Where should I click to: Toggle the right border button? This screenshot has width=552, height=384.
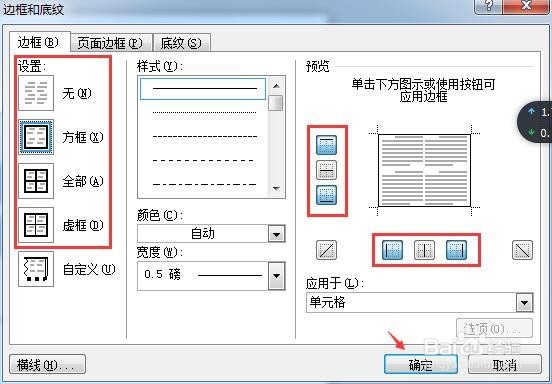(x=456, y=250)
